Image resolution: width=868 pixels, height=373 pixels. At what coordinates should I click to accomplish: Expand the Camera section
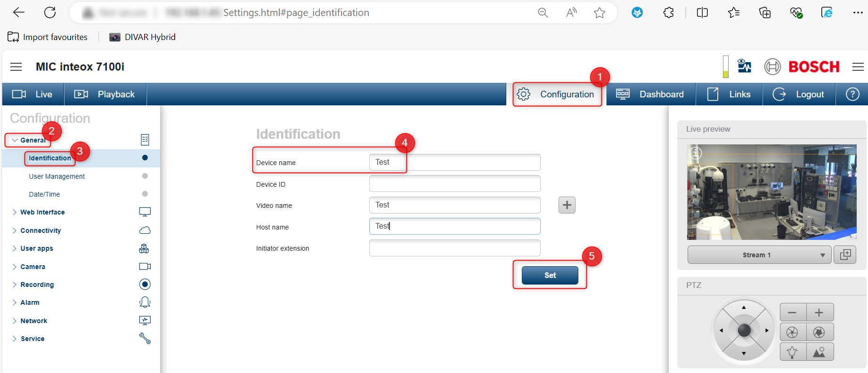pyautogui.click(x=32, y=267)
